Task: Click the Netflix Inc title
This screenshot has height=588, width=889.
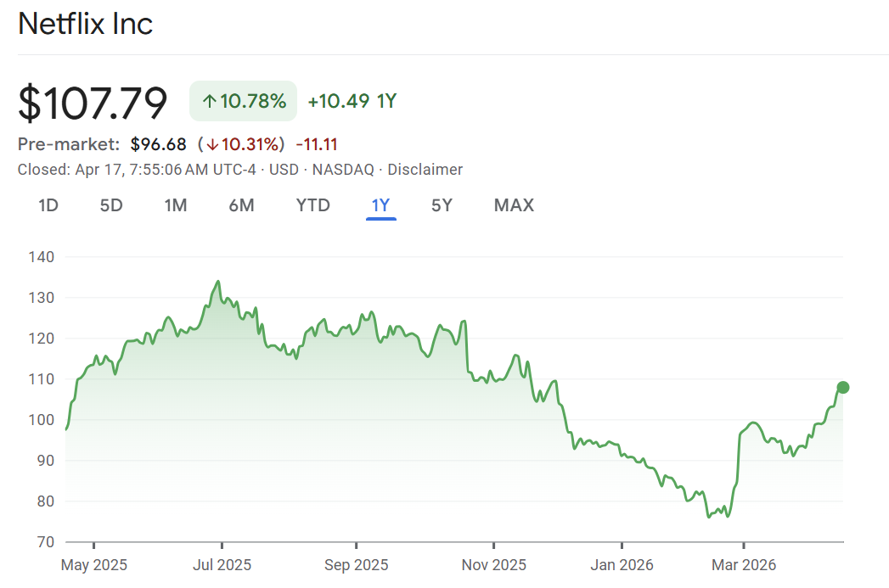Action: (86, 24)
